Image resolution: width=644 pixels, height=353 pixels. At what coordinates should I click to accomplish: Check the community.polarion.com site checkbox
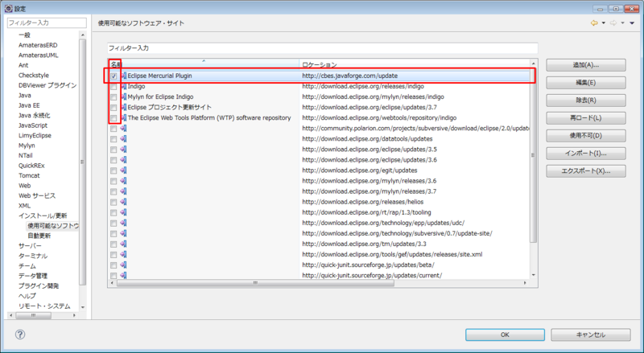tap(114, 129)
